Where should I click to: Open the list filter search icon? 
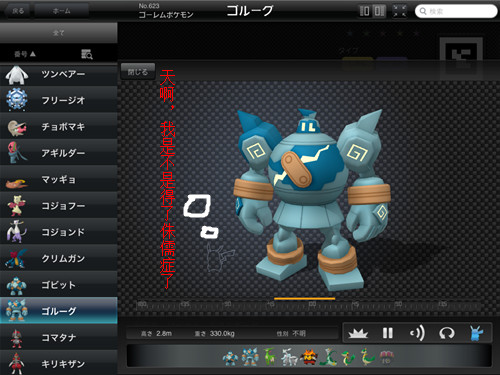tap(87, 54)
